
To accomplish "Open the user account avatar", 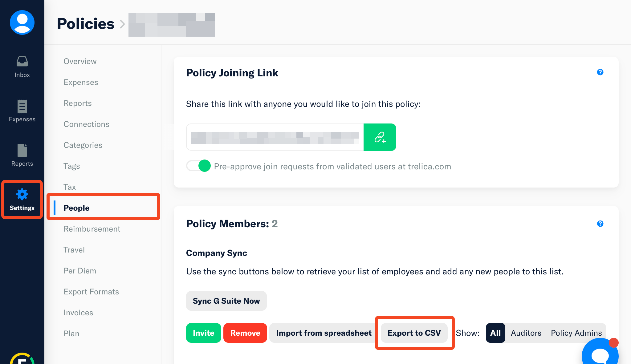I will (22, 22).
